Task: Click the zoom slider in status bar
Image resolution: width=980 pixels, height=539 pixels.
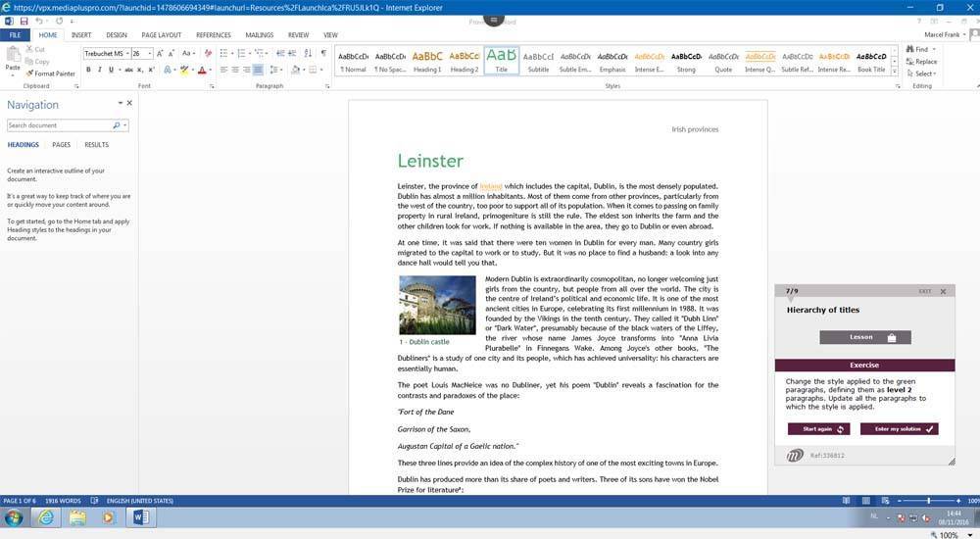Action: pos(928,501)
